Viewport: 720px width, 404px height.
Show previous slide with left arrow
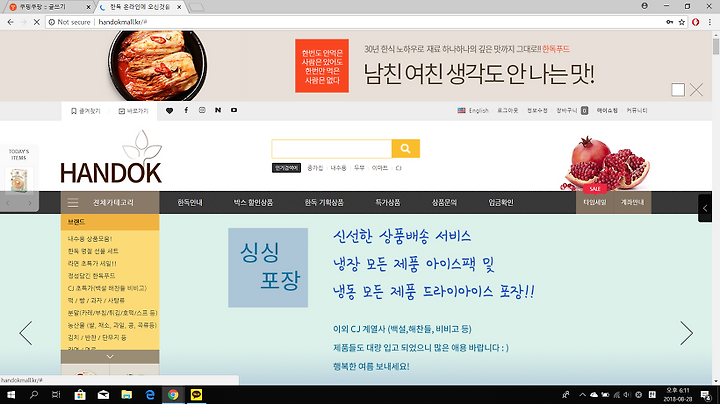tap(26, 333)
